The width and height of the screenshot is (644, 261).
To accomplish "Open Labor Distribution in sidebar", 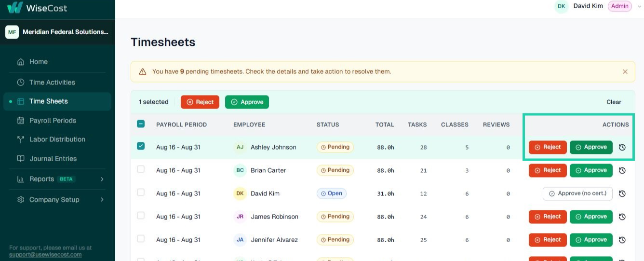I will [x=57, y=139].
